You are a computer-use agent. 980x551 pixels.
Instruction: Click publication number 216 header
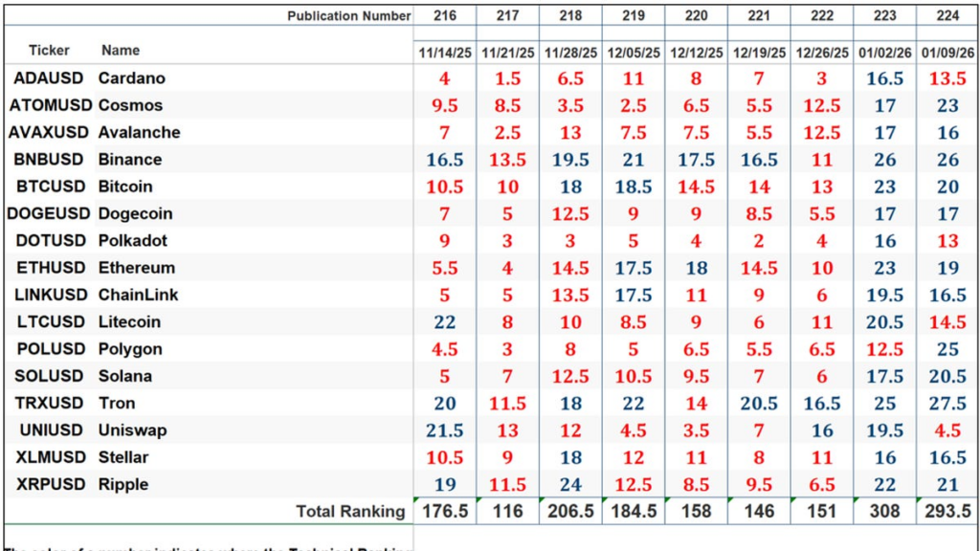point(445,15)
